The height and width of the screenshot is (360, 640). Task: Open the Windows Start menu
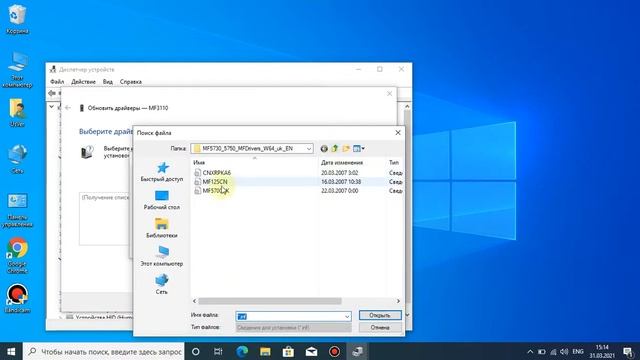[x=11, y=351]
